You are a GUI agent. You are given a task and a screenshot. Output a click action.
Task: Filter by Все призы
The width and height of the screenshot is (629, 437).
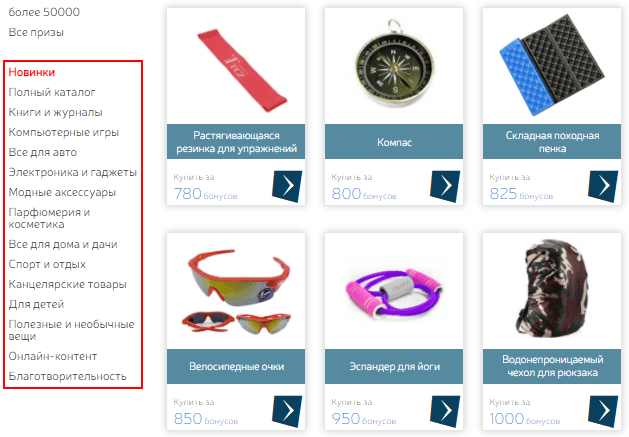pyautogui.click(x=36, y=33)
